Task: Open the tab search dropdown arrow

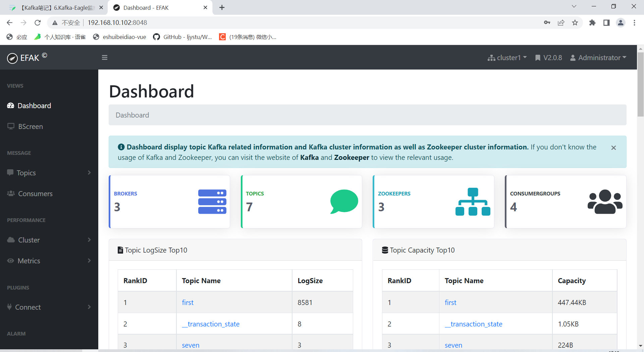Action: tap(574, 6)
